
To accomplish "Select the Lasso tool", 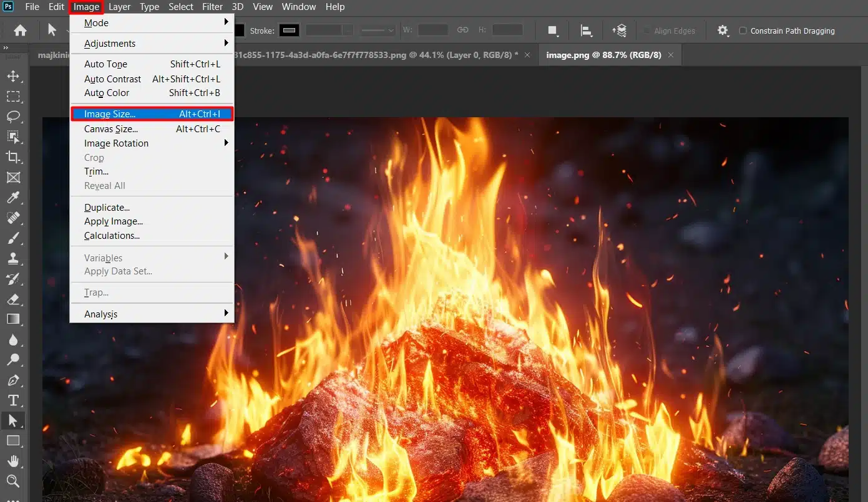I will (x=13, y=117).
